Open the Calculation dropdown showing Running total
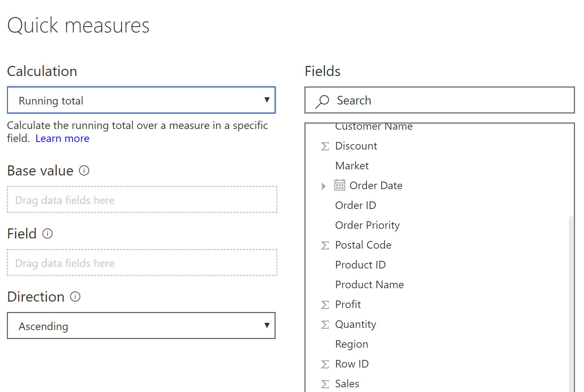584x392 pixels. pyautogui.click(x=141, y=100)
